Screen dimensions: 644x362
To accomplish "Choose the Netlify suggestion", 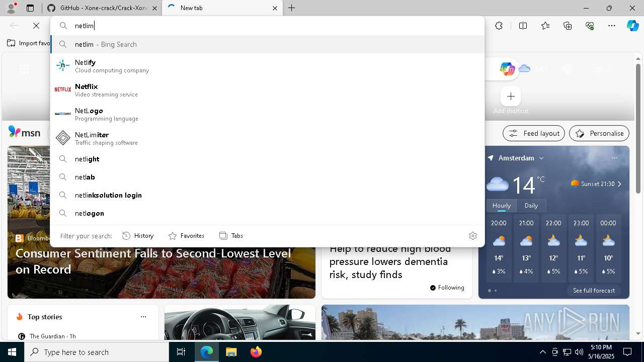I will click(268, 66).
